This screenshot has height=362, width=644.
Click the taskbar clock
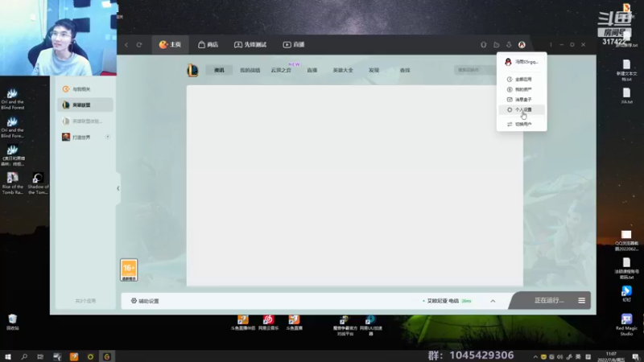coord(611,356)
